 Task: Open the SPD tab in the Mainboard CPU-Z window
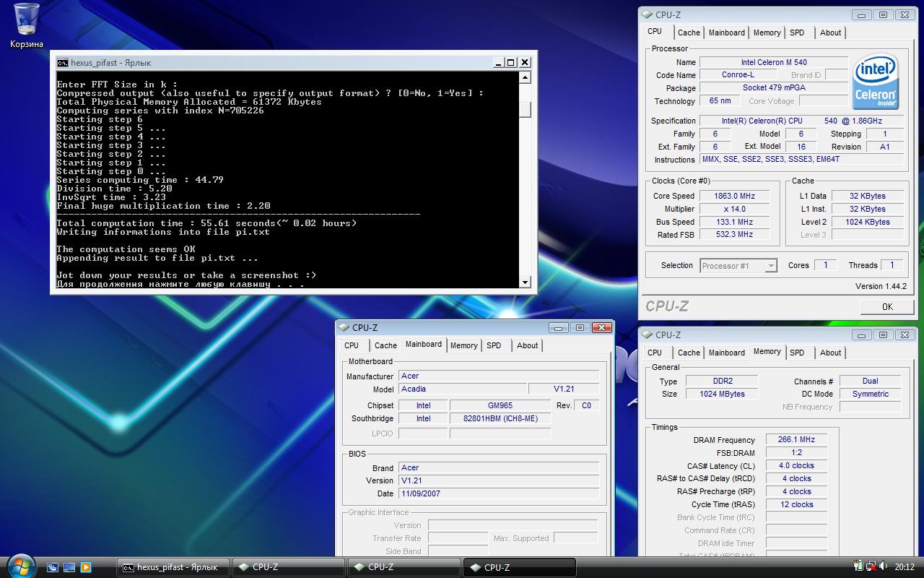(x=494, y=345)
